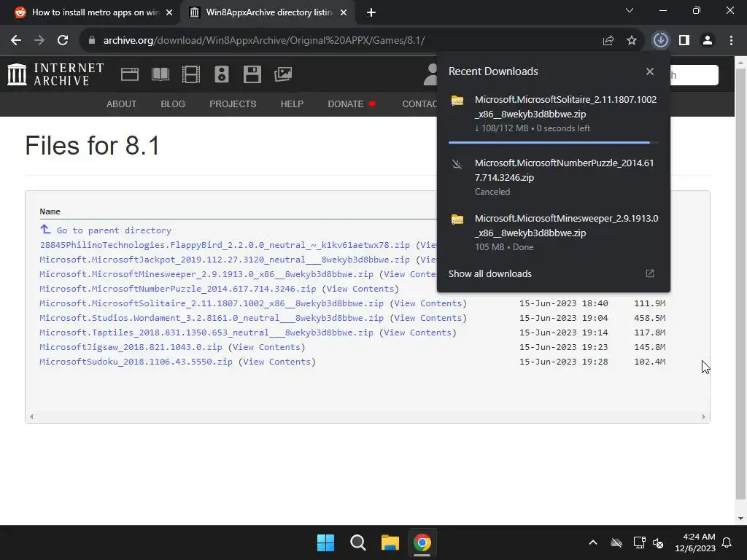Open the Chrome profile avatar
This screenshot has width=747, height=560.
coord(708,41)
